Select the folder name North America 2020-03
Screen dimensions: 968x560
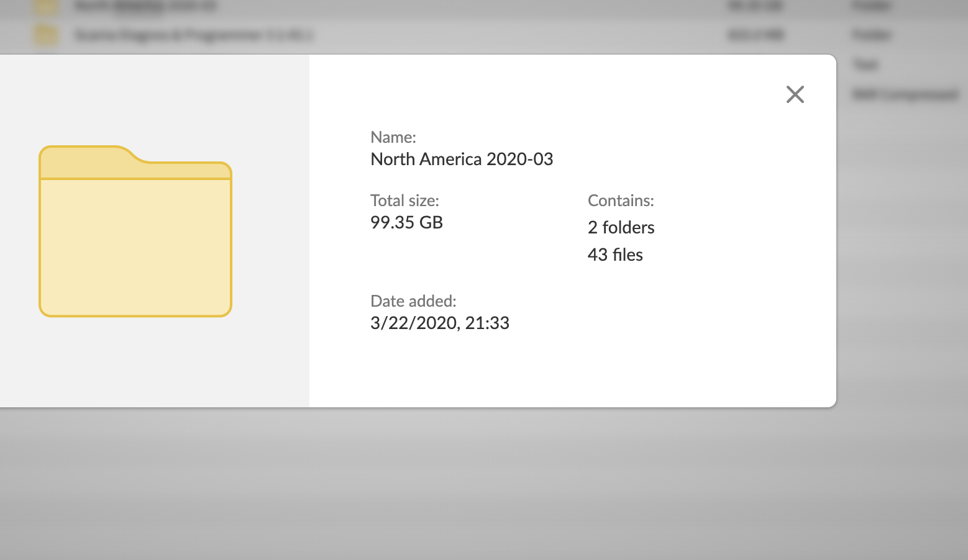click(x=461, y=160)
